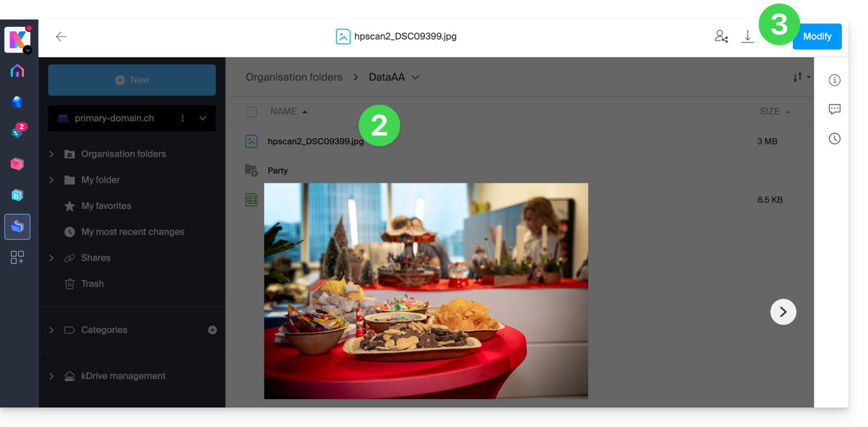Open the DataAA breadcrumb dropdown
Viewport: 868px width, 427px height.
point(394,77)
